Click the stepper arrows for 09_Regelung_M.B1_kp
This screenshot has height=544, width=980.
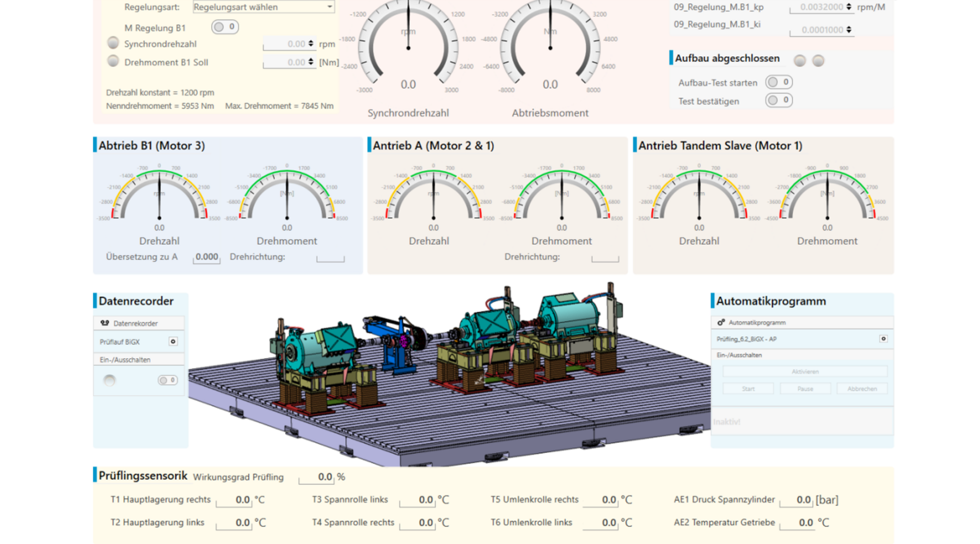(x=848, y=7)
